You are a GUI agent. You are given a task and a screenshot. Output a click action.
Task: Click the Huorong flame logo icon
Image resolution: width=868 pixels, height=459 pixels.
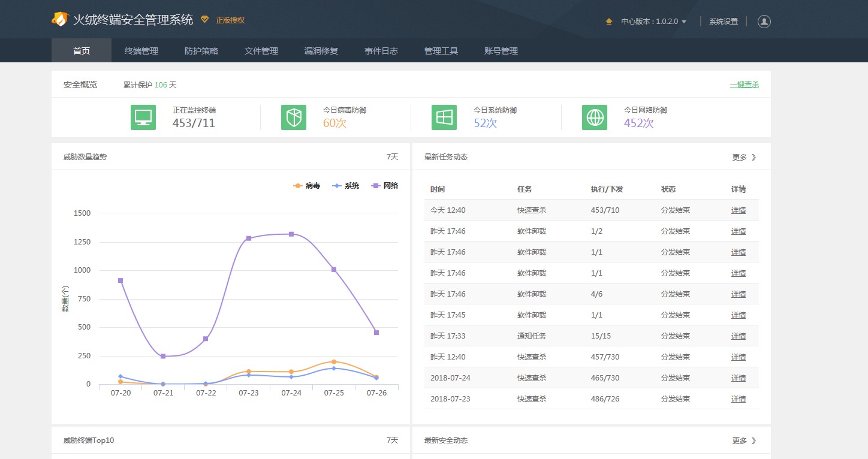click(60, 19)
